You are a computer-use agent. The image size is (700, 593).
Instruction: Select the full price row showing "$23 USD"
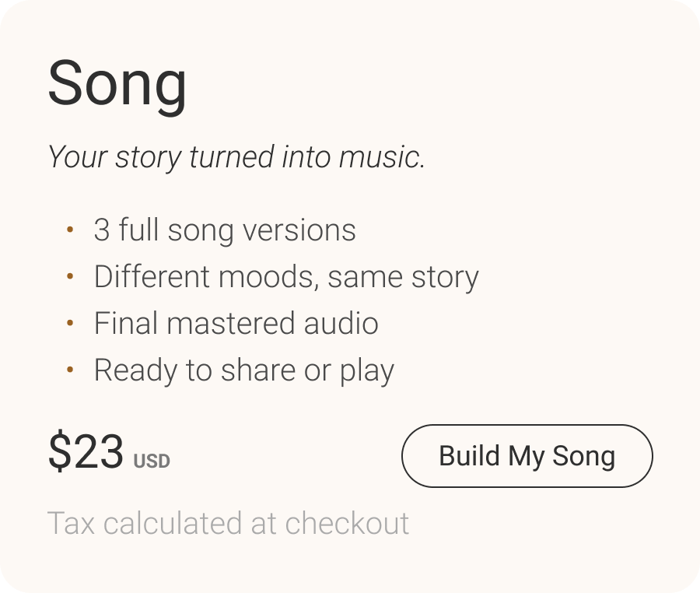[x=109, y=455]
